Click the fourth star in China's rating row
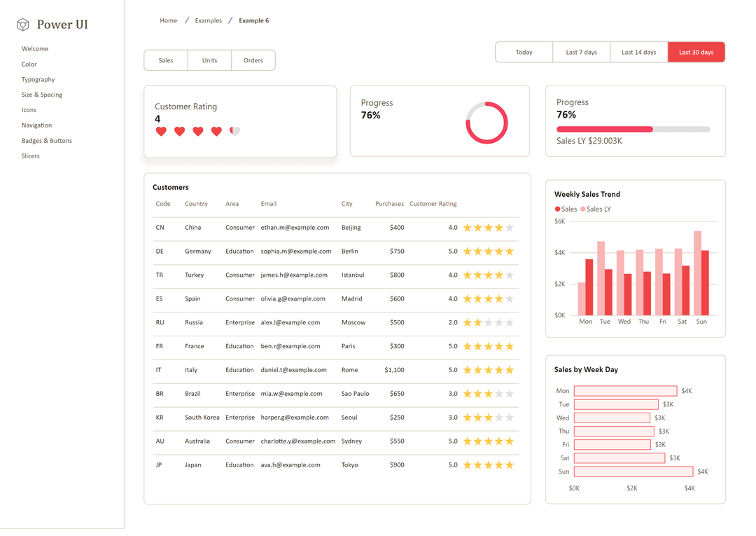This screenshot has height=536, width=756. tap(497, 227)
